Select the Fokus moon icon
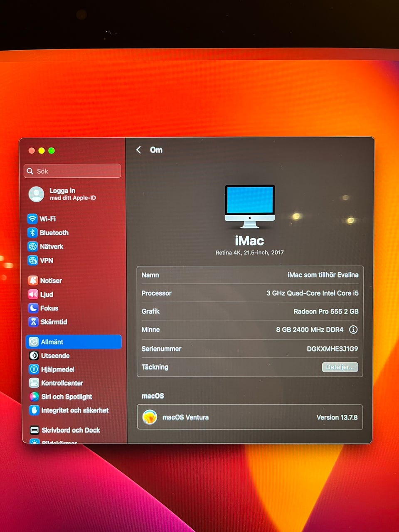The image size is (399, 532). coord(33,308)
